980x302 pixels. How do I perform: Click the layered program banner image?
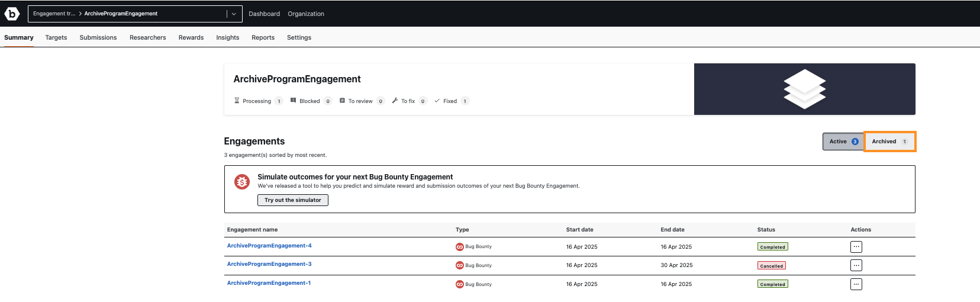[x=805, y=89]
